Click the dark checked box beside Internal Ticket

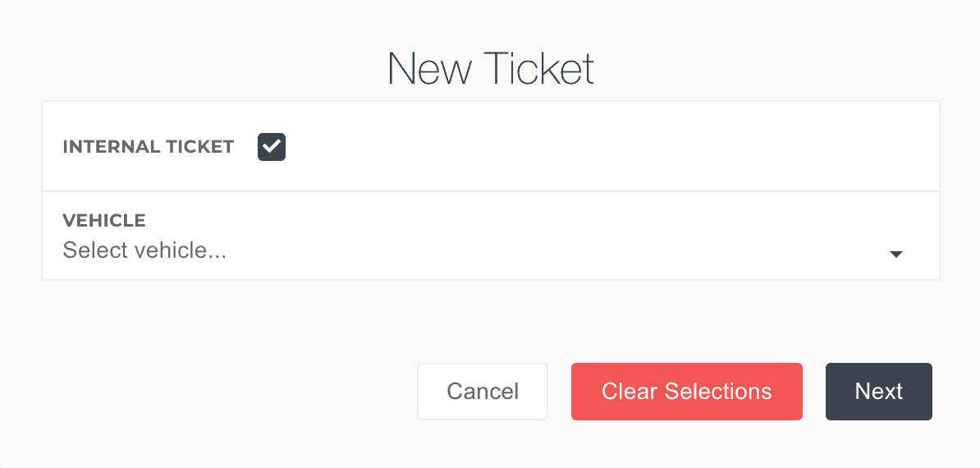pos(272,147)
